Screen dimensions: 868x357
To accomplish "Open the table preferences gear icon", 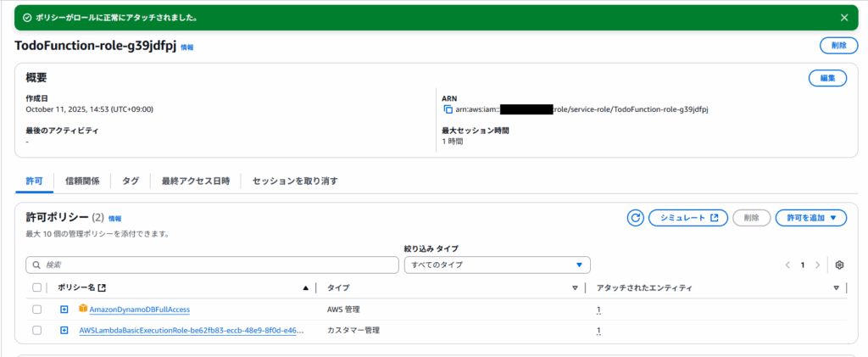I will 839,265.
